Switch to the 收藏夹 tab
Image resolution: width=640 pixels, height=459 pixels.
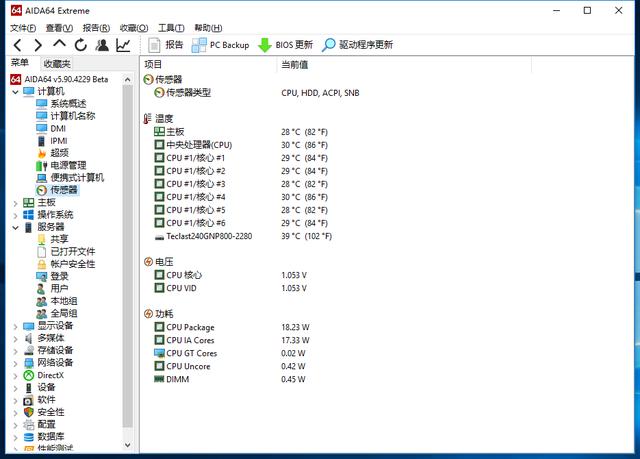(x=57, y=64)
